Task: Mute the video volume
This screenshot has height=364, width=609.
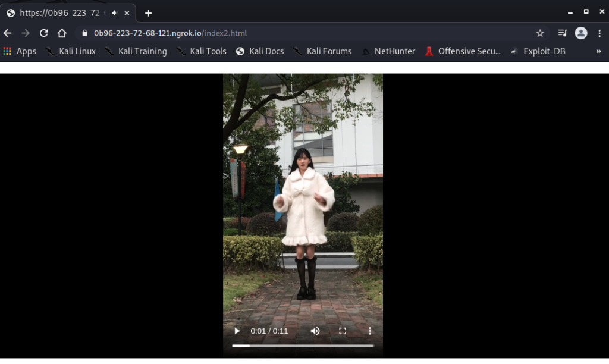Action: [315, 331]
